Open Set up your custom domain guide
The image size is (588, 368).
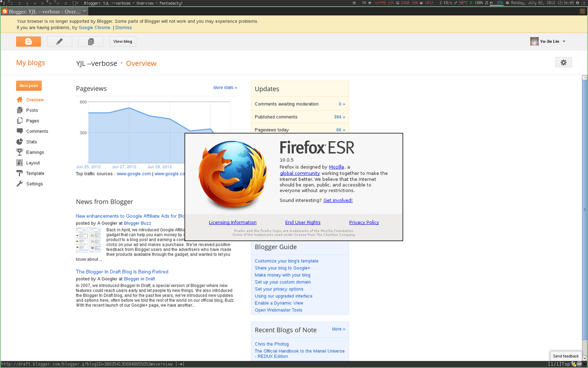283,282
